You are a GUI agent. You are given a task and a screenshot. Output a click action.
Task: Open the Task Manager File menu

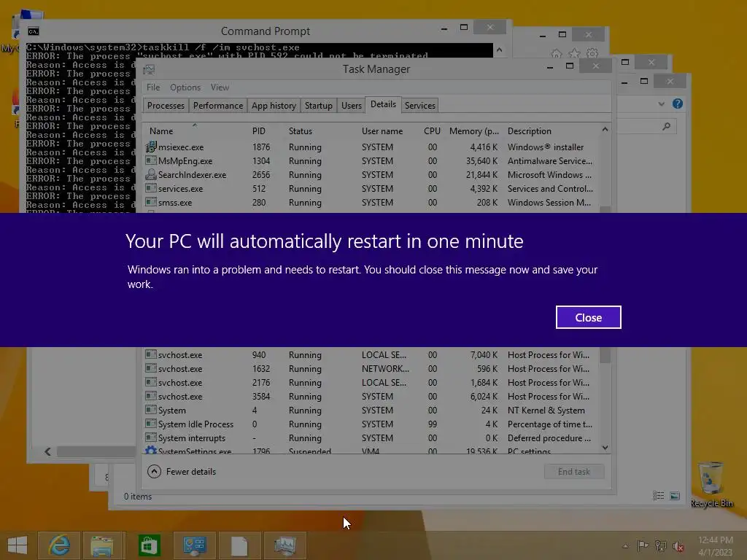(x=153, y=87)
